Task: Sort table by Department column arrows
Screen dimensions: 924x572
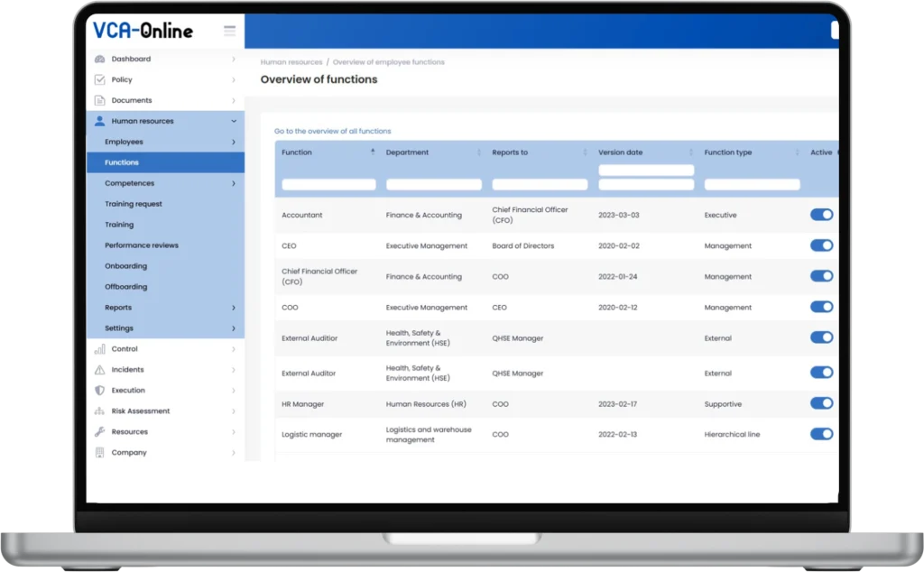Action: (479, 152)
